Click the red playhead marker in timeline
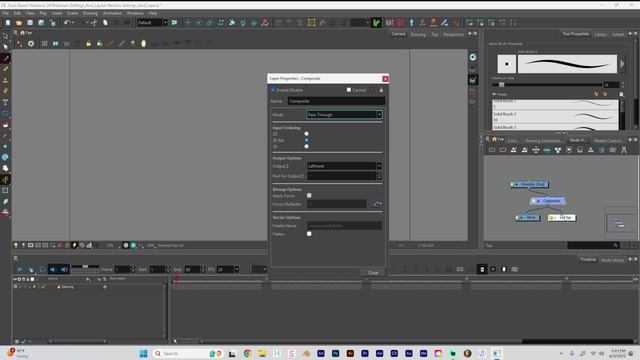 pyautogui.click(x=176, y=278)
